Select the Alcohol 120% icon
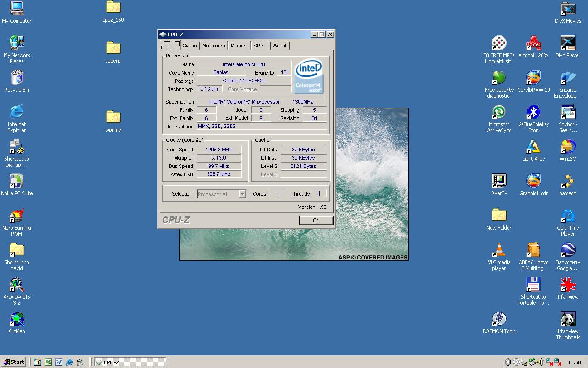Viewport: 588px width, 368px height. click(x=533, y=46)
